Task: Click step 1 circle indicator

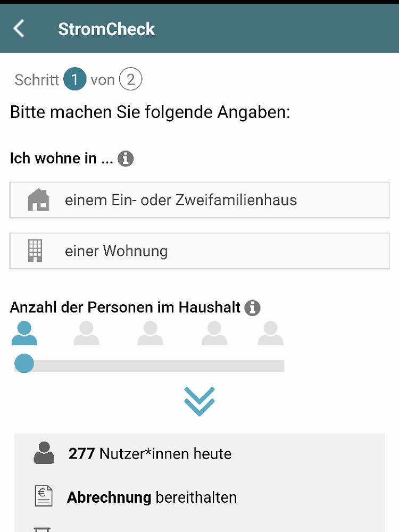Action: click(x=74, y=79)
